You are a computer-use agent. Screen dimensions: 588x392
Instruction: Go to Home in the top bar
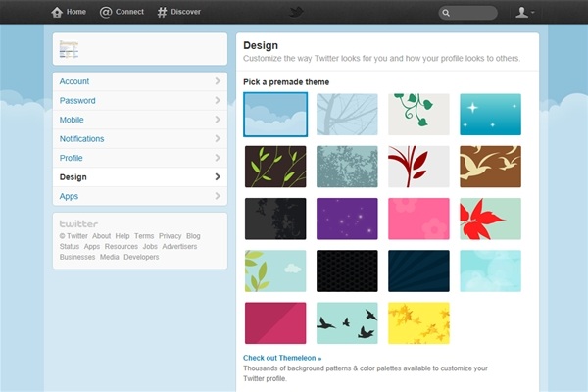click(x=76, y=12)
